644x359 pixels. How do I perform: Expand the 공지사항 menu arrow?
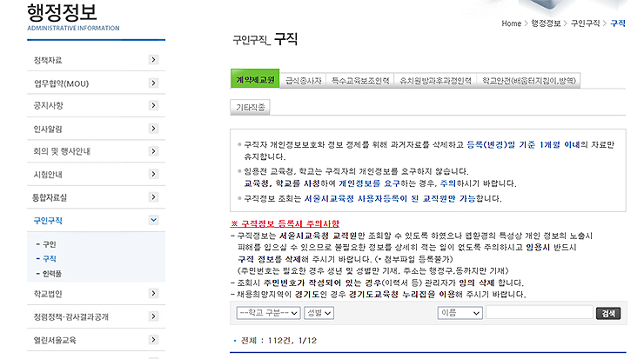153,105
